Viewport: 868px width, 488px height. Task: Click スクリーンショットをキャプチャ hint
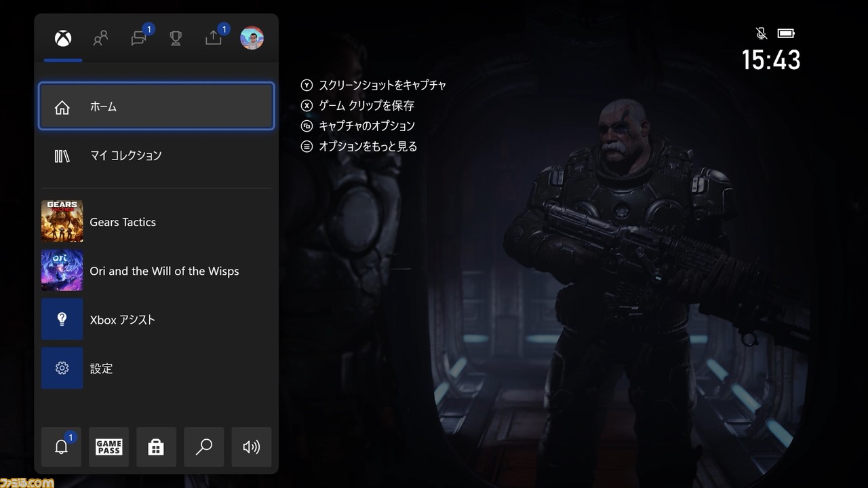(382, 86)
